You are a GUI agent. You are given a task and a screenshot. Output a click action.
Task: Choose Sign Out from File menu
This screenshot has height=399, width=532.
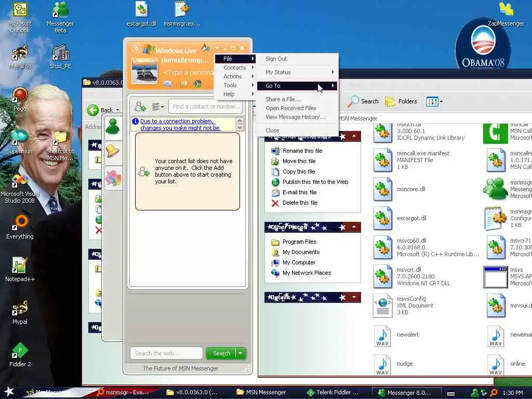297,59
